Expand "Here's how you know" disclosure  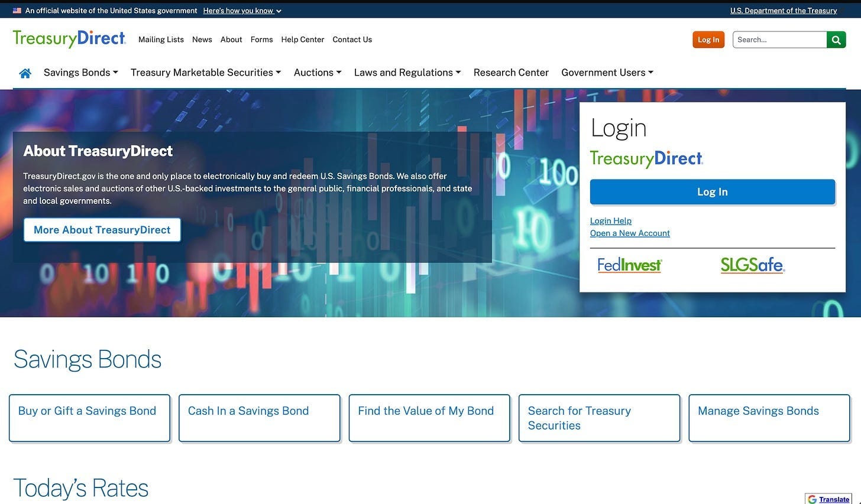pos(242,11)
